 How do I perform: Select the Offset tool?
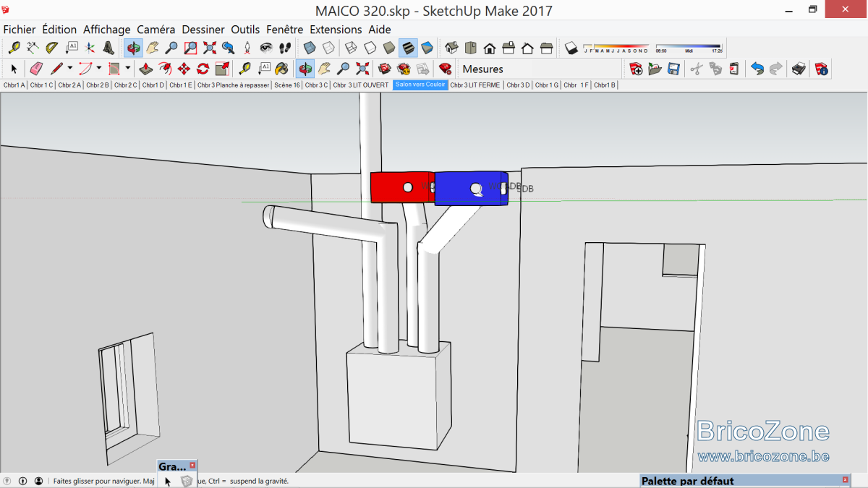165,69
